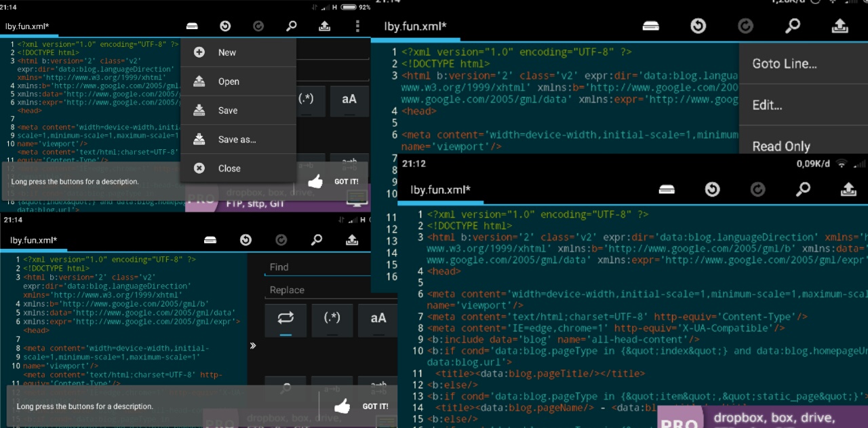Screen dimensions: 868x428
Task: Tap GOT IT! in bottom-left screenshot hint
Action: point(375,406)
